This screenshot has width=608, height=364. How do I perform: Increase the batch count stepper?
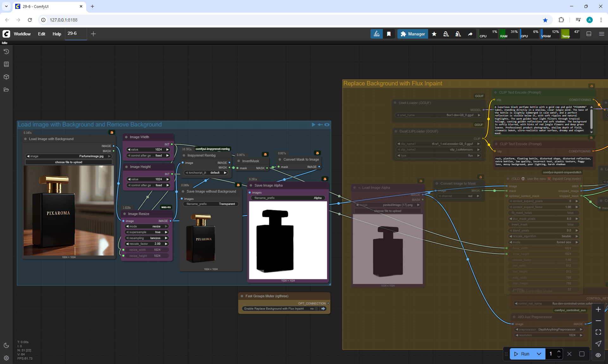(x=559, y=351)
